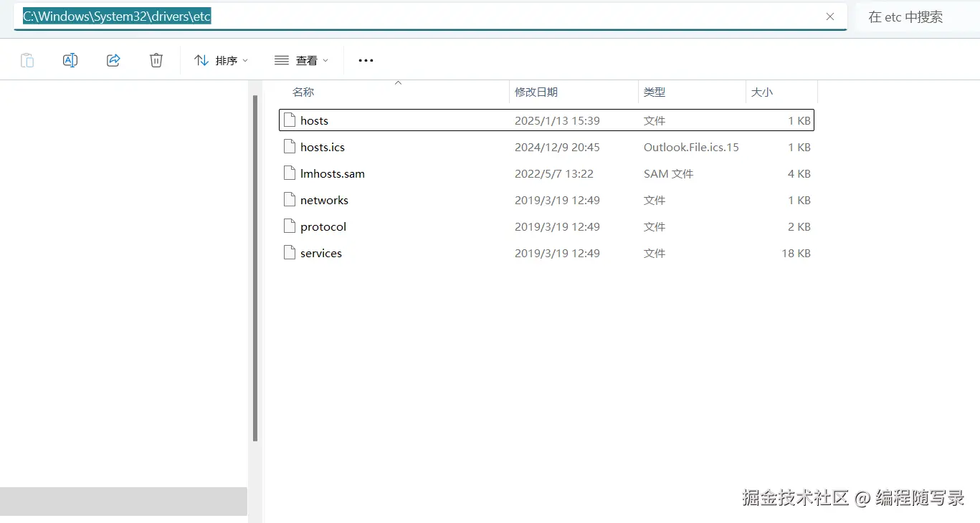This screenshot has width=980, height=523.
Task: Click date 2022/5/7 13:22
Action: click(x=554, y=173)
